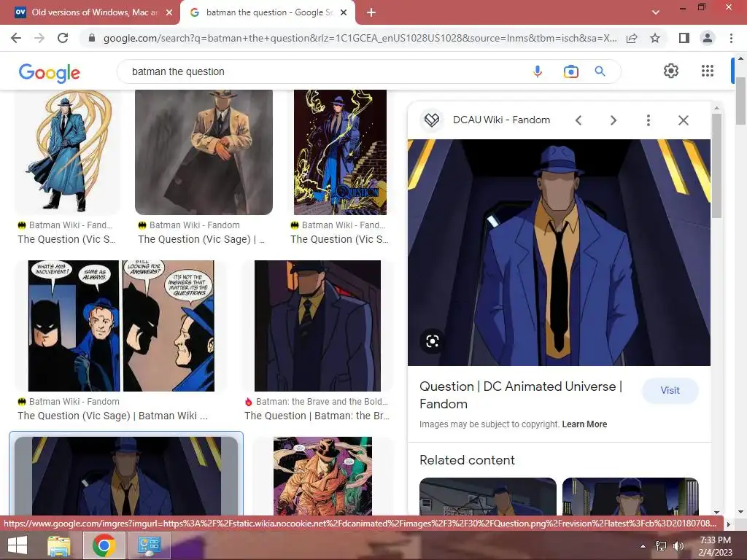Submit search with the magnifier icon
The width and height of the screenshot is (747, 560).
(600, 71)
